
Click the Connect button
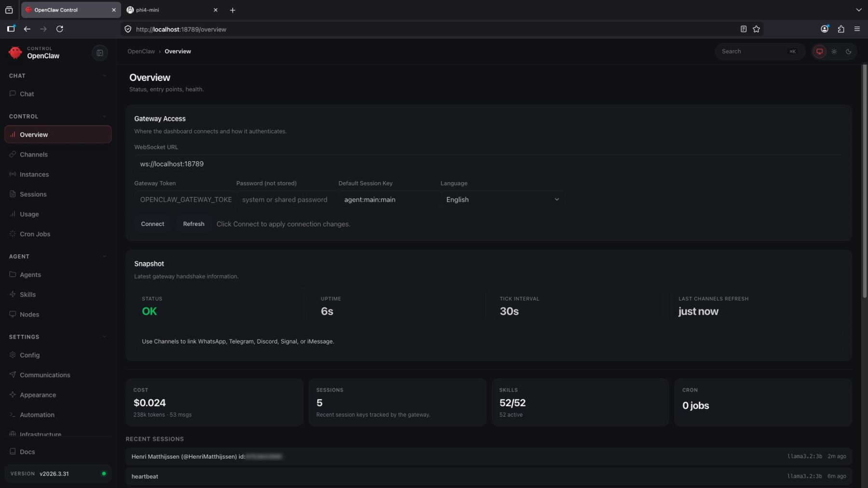(x=152, y=224)
